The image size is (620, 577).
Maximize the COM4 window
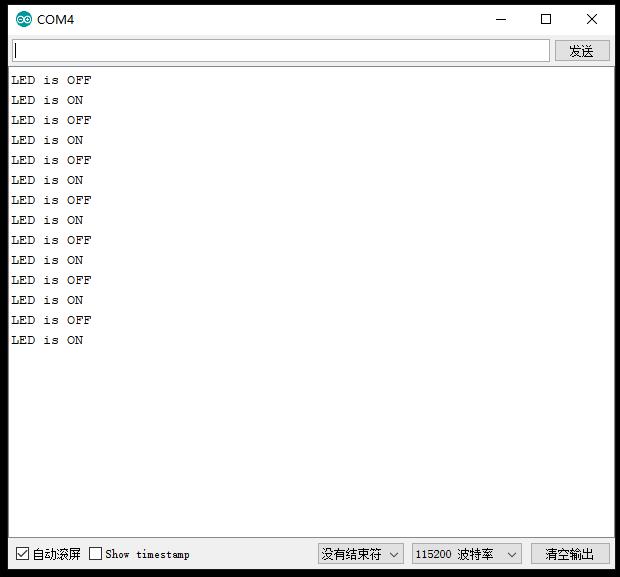click(546, 19)
